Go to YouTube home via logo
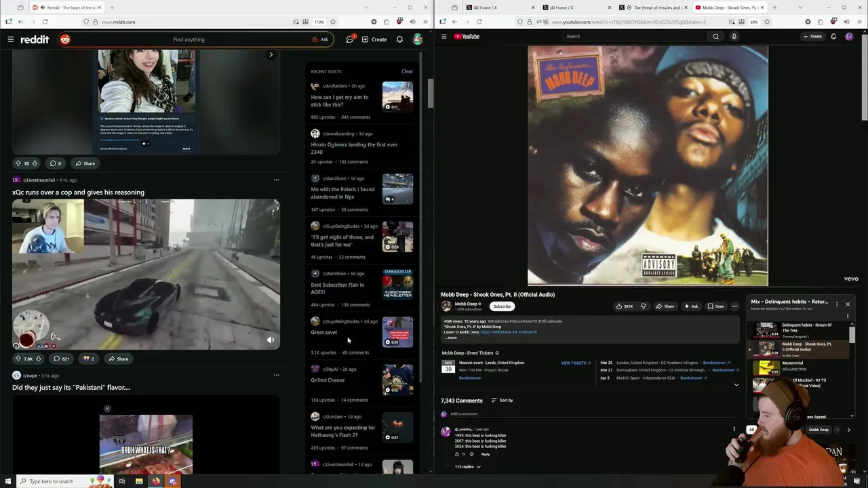Image resolution: width=868 pixels, height=488 pixels. (467, 37)
